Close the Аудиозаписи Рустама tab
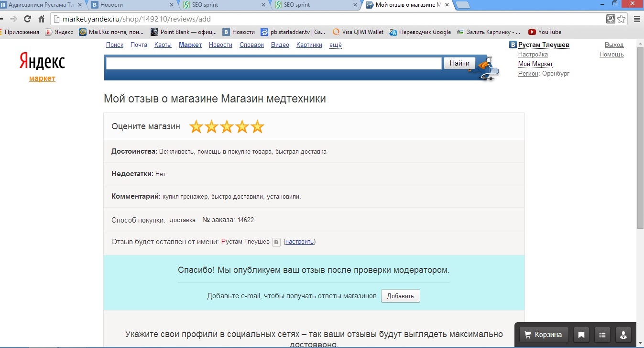 click(x=79, y=5)
